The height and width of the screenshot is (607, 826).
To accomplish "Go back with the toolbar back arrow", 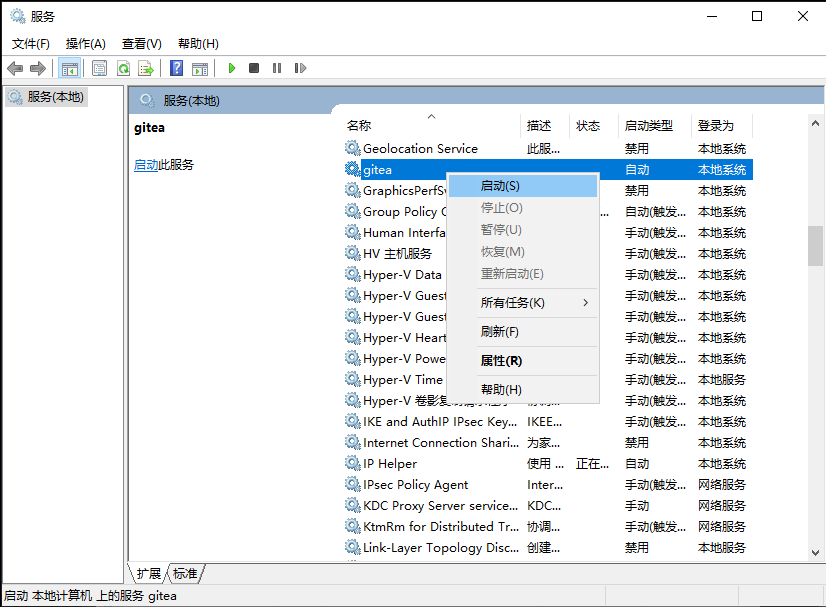I will [x=15, y=68].
